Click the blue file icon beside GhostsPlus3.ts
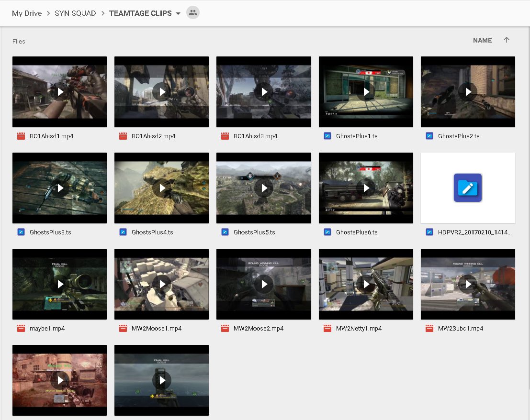The height and width of the screenshot is (420, 530). 21,232
